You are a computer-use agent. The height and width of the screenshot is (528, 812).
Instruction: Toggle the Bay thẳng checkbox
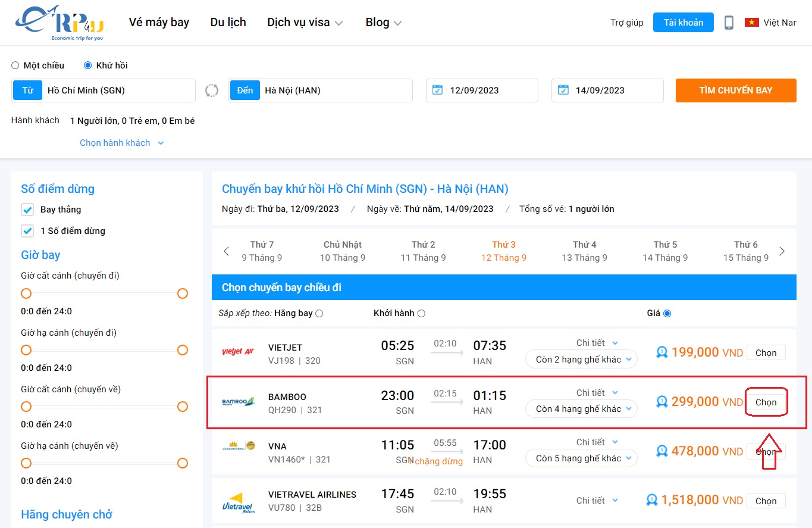27,210
